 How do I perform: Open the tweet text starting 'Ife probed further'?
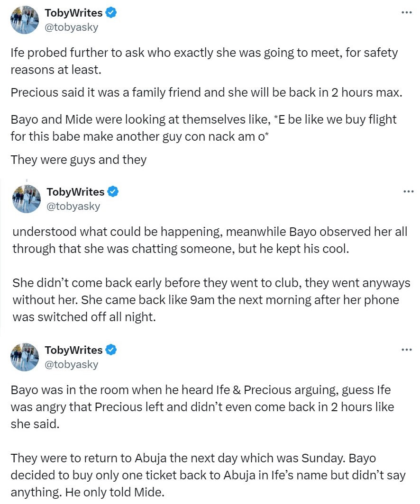[204, 60]
